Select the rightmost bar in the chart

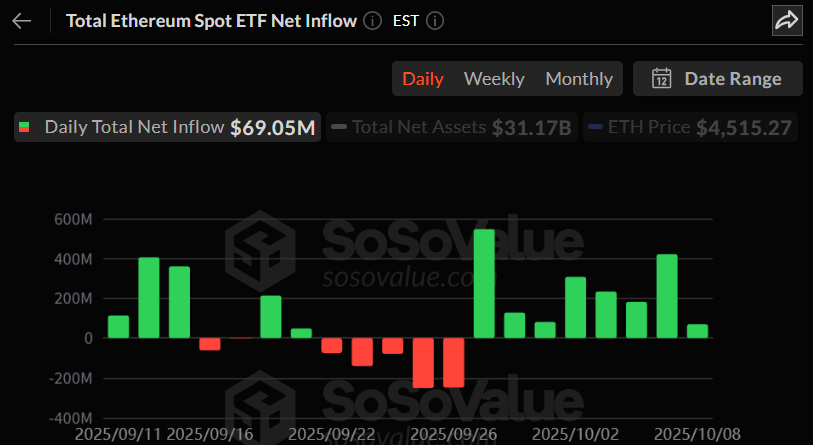[697, 331]
